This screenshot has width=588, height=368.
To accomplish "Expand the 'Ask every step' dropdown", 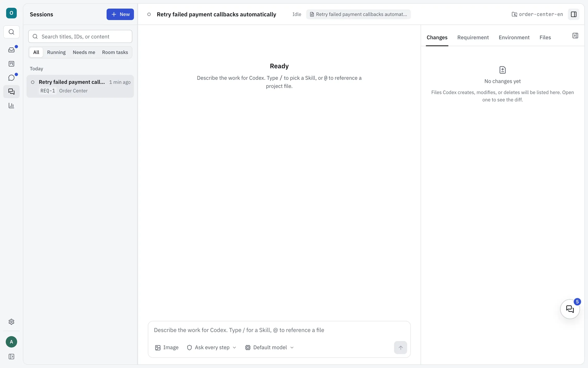I will (x=212, y=348).
